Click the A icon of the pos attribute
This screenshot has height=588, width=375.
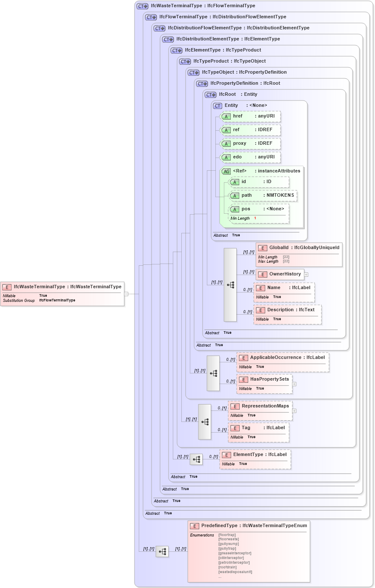tap(235, 209)
